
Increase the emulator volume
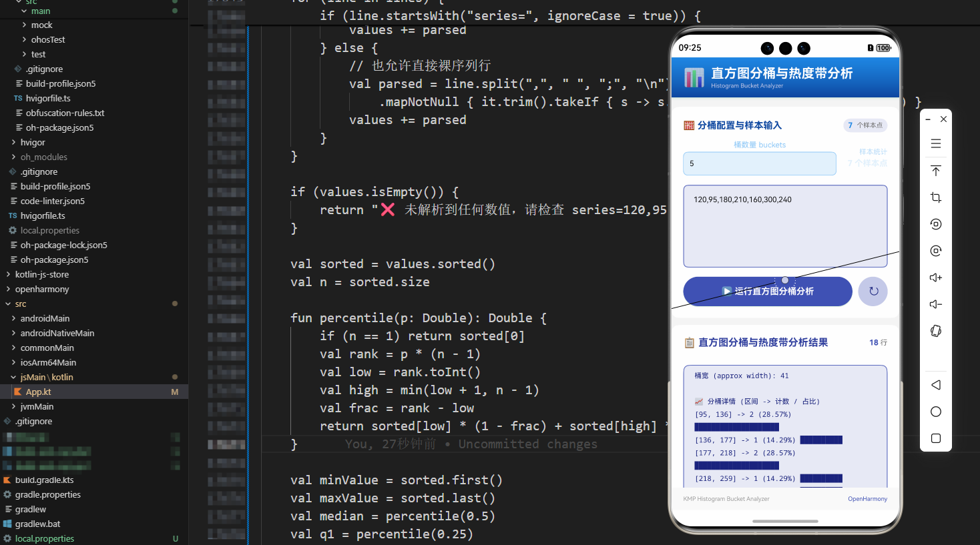click(935, 278)
